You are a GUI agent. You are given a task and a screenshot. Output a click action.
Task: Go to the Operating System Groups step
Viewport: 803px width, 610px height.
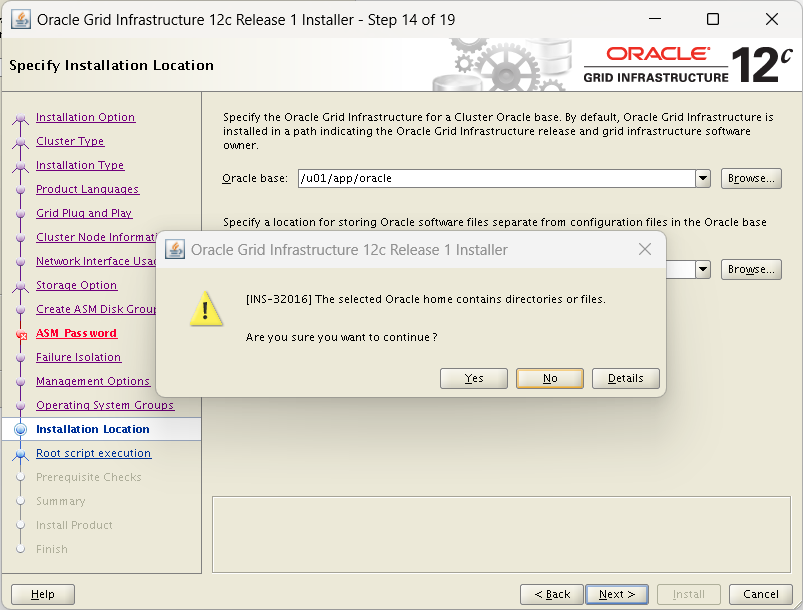point(105,405)
